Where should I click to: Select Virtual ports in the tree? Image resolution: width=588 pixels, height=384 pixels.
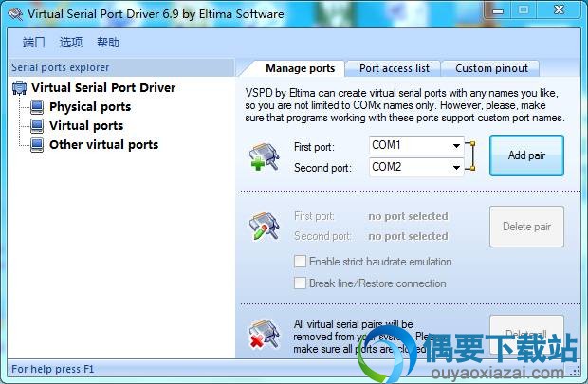pos(86,125)
